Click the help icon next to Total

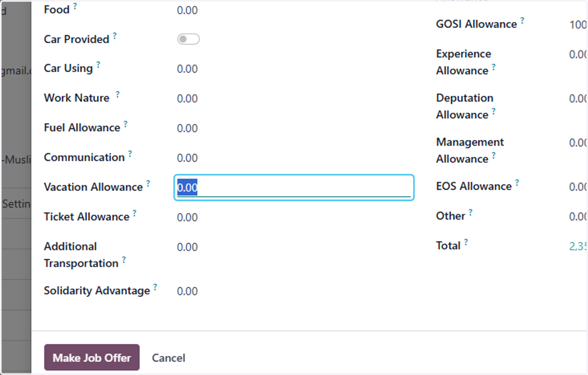coord(466,242)
